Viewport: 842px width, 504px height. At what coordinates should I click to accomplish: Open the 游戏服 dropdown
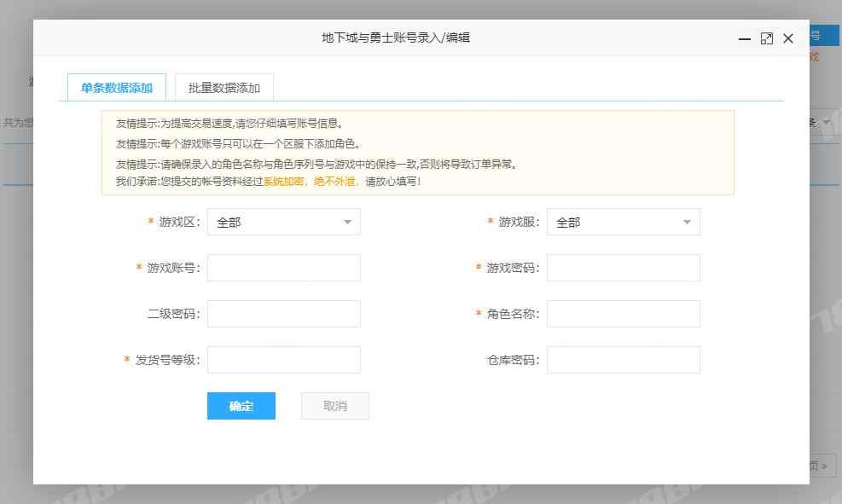point(624,222)
